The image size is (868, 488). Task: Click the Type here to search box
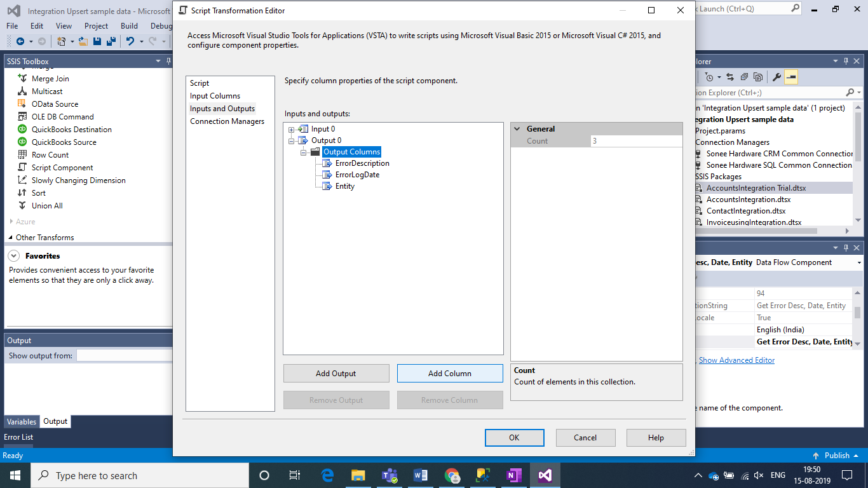tap(140, 475)
